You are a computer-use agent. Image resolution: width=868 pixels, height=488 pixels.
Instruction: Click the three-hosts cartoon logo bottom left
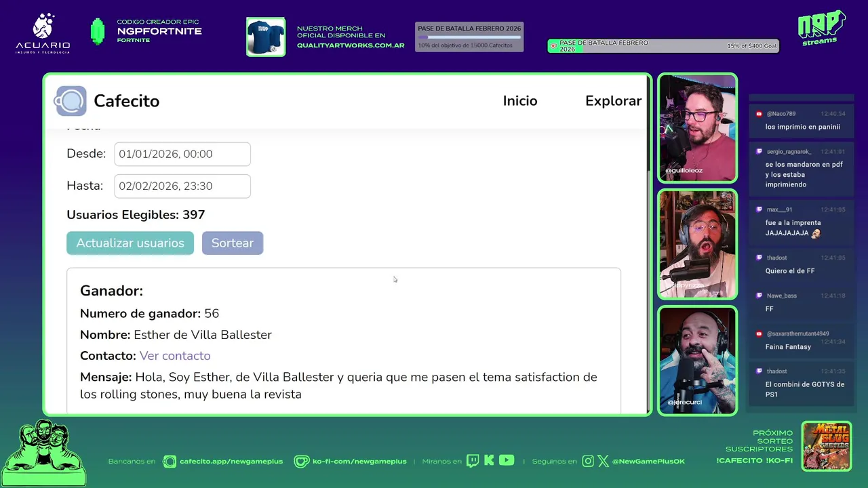pos(43,451)
